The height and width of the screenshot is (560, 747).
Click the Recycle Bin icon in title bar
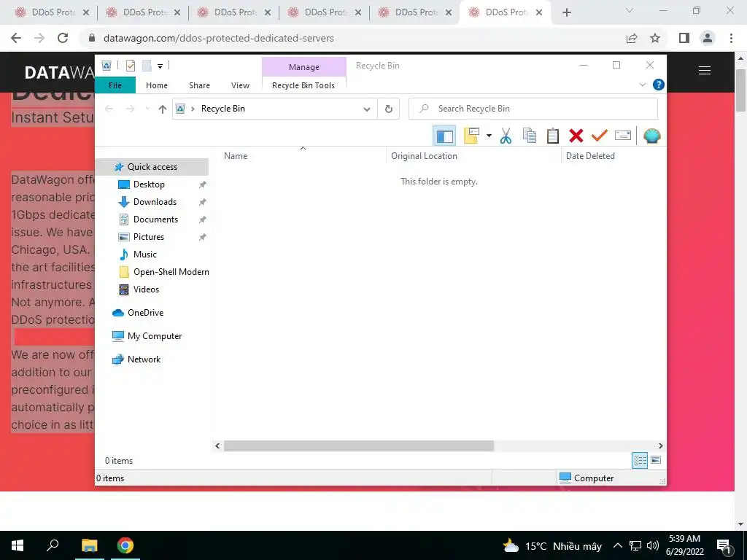(107, 66)
